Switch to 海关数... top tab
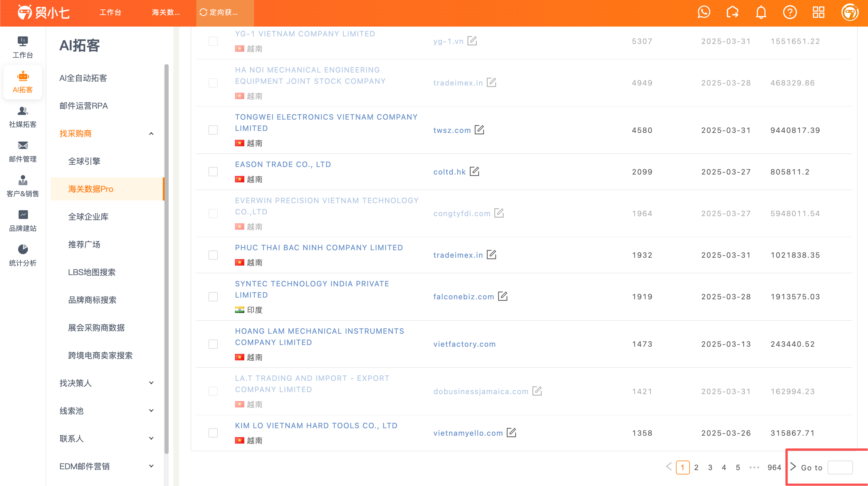 (x=166, y=12)
